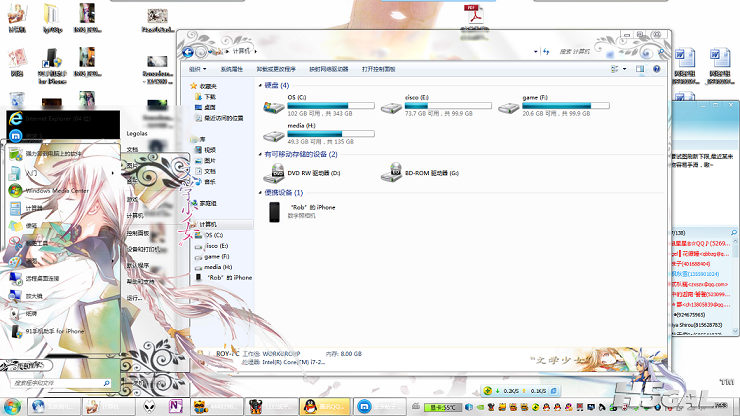
Task: Go back using Explorer's back arrow
Action: [188, 52]
